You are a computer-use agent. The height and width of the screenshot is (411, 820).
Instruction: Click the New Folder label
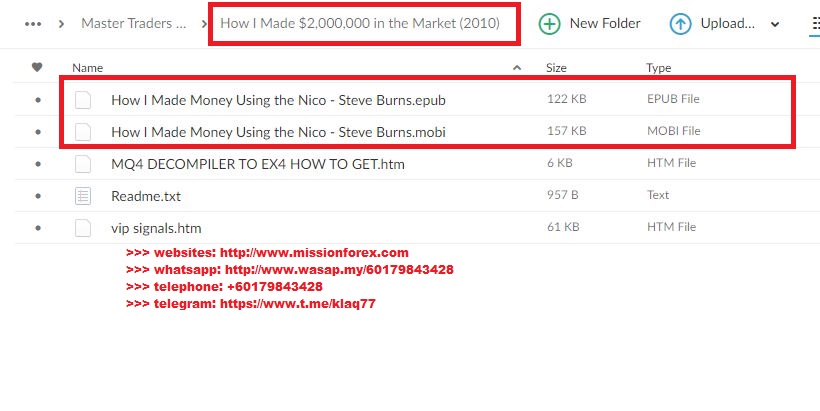[605, 24]
